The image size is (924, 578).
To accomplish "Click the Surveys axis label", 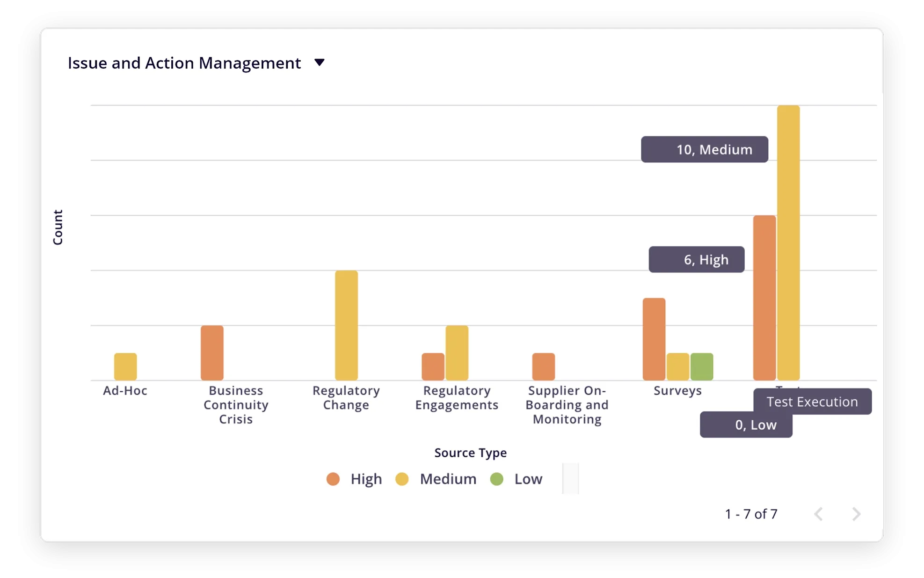I will pos(677,390).
